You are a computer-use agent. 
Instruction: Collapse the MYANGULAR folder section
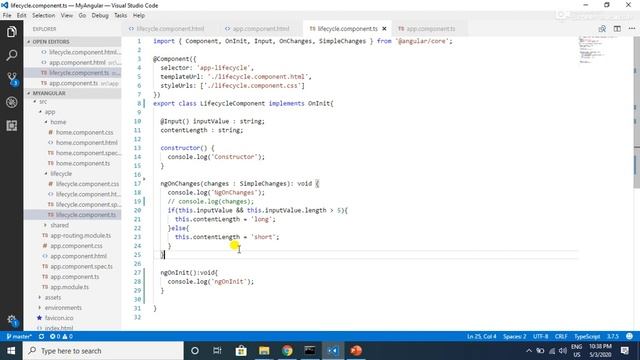(x=73, y=93)
